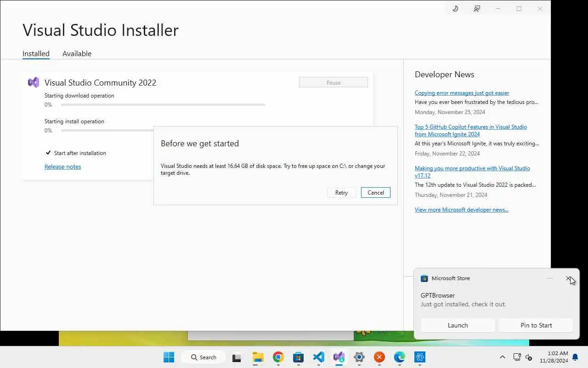Screen dimensions: 588x368
Task: Click the Visual Studio Community 2022 logo icon
Action: click(x=34, y=82)
